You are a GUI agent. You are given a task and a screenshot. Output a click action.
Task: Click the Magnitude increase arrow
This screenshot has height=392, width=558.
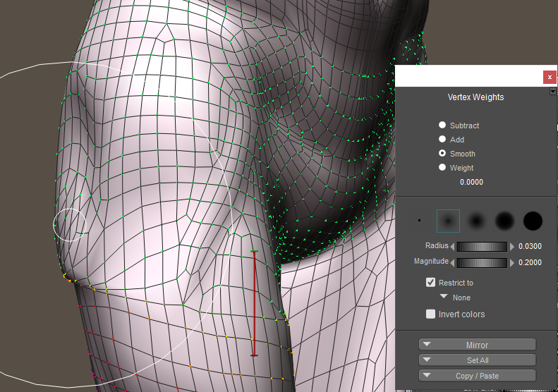[512, 262]
